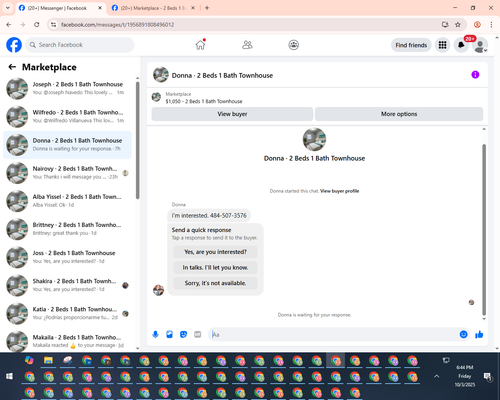View site information icon in address bar
The width and height of the screenshot is (500, 400).
click(x=53, y=25)
